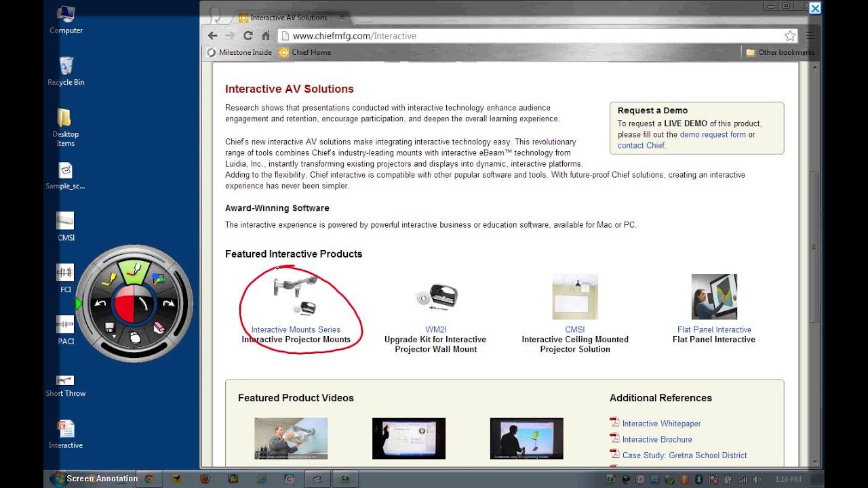Open the Chrome menu

pos(809,36)
